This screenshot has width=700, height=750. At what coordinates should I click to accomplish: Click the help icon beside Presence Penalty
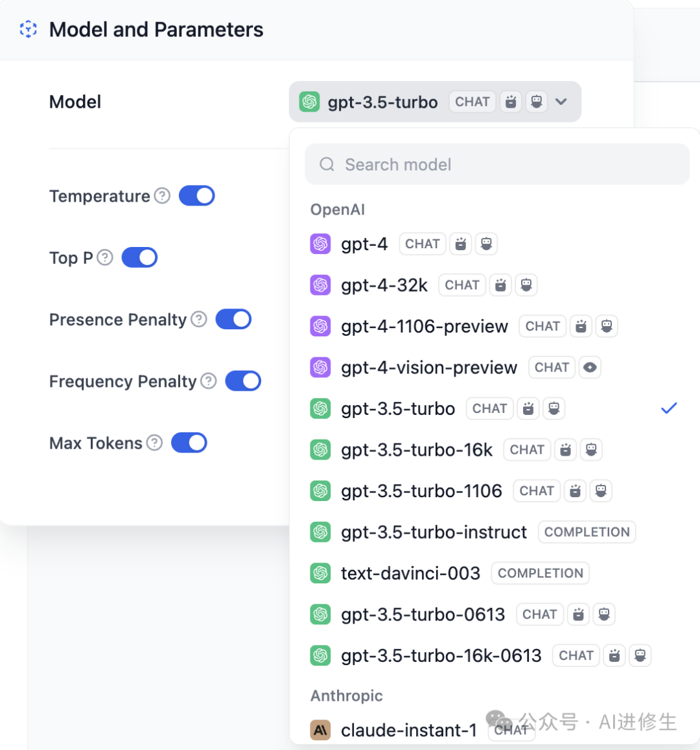199,319
